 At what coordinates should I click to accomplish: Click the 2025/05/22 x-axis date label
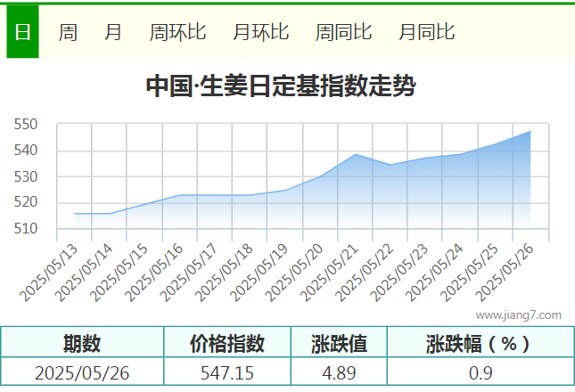(364, 273)
